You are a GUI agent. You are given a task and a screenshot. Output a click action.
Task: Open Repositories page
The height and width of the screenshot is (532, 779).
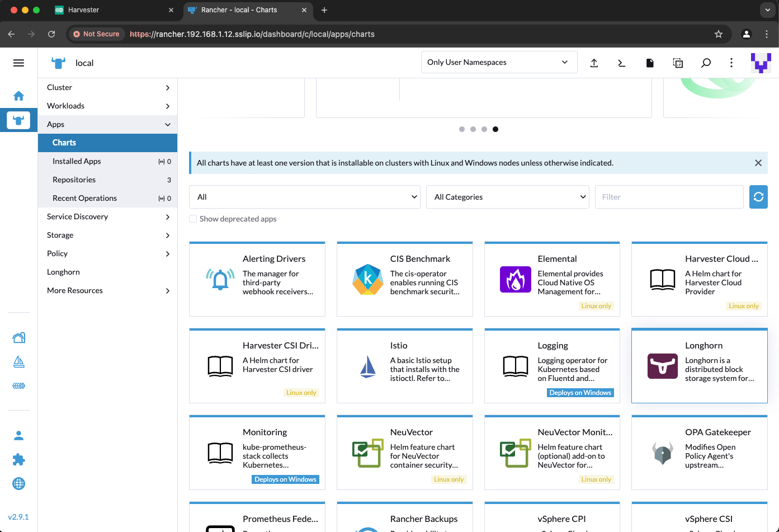(x=108, y=180)
